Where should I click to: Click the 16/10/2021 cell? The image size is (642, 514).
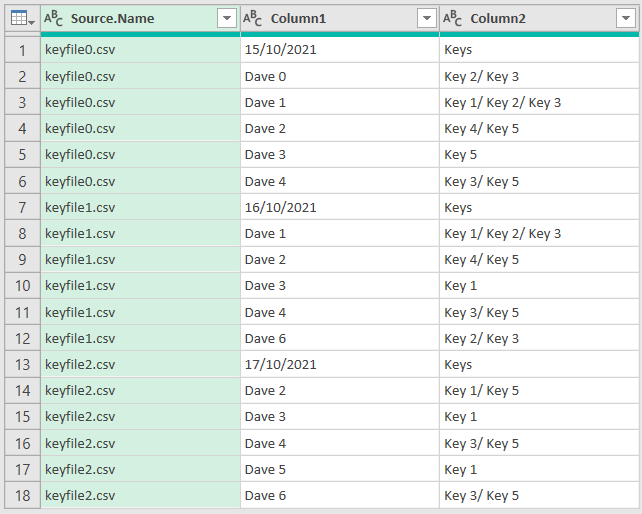(x=340, y=208)
